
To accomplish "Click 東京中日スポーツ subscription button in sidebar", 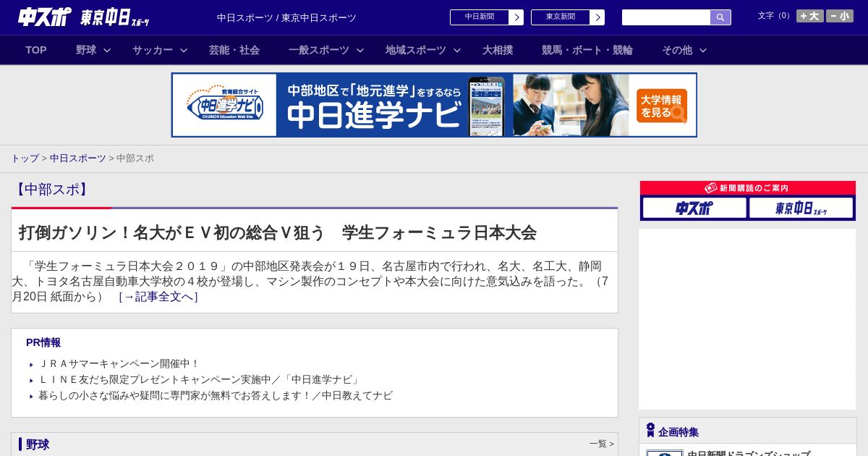I will [801, 208].
